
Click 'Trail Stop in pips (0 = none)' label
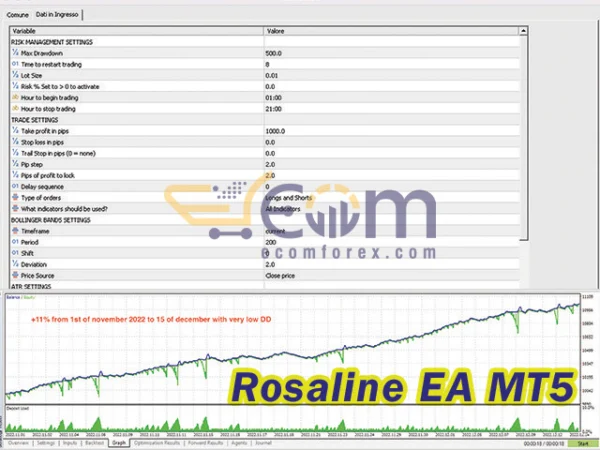[x=58, y=153]
